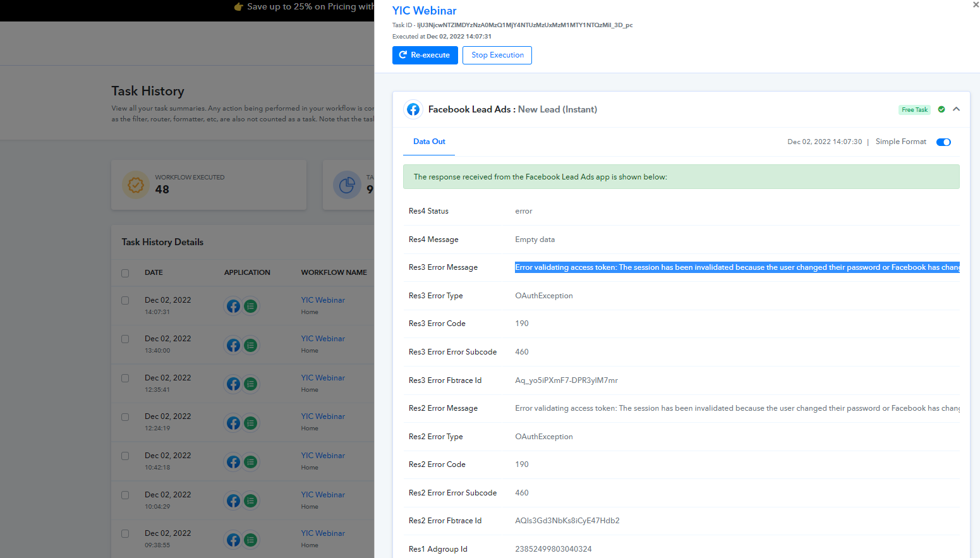Click the Stop Execution button
This screenshot has width=980, height=558.
[497, 55]
